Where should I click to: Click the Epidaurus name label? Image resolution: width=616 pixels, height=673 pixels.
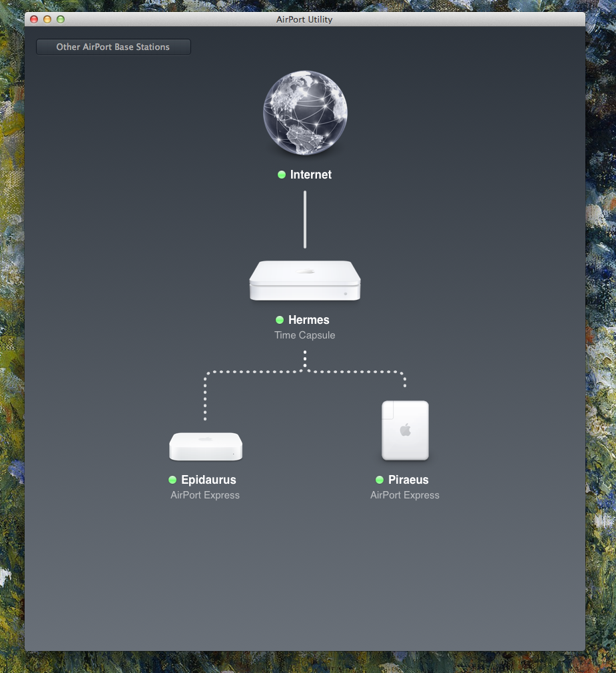[208, 479]
